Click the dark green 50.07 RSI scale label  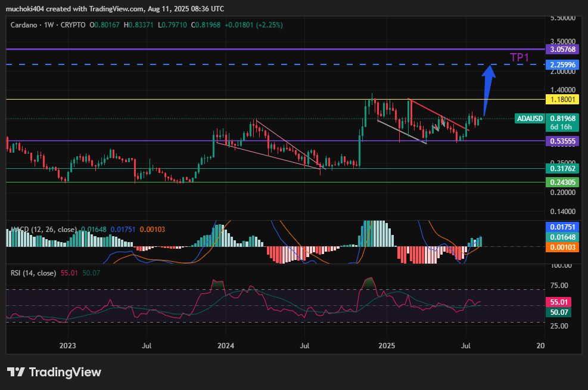pyautogui.click(x=558, y=312)
